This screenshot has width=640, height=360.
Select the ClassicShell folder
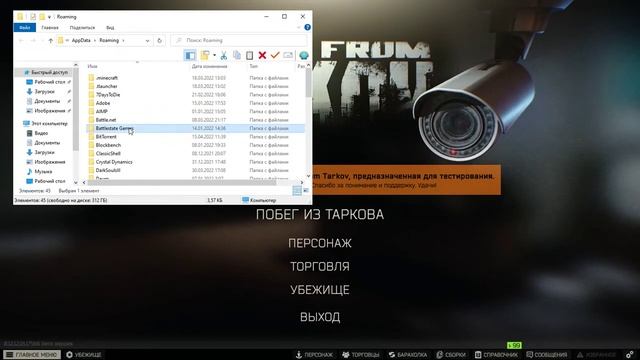[x=108, y=153]
